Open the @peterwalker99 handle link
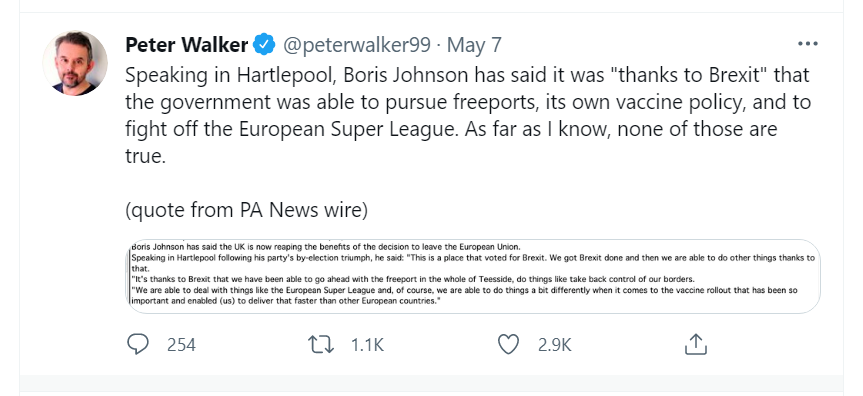863x396 pixels. (x=356, y=45)
